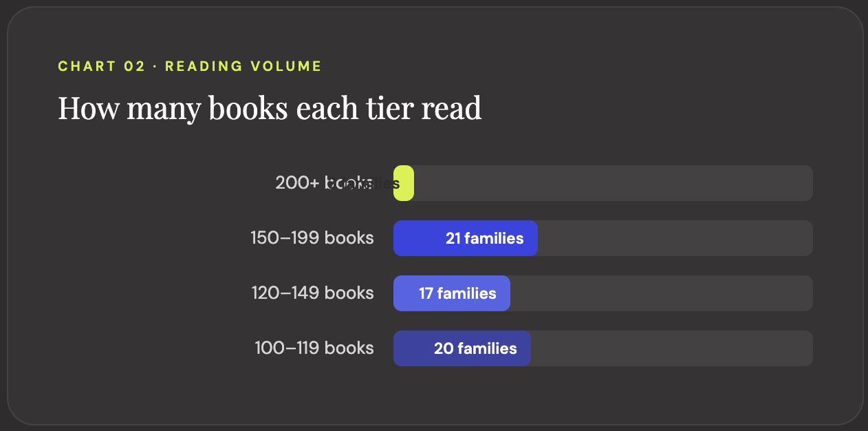Screen dimensions: 868x431
Task: Click the word "READING VOLUME" in chart label
Action: click(243, 67)
